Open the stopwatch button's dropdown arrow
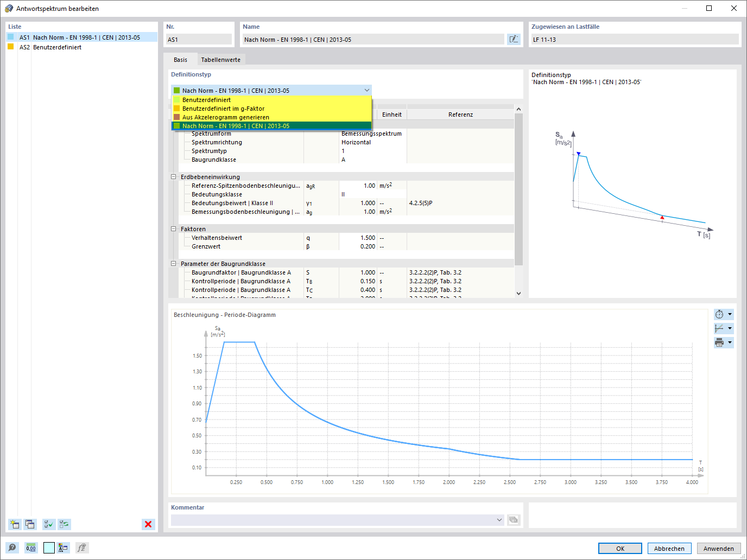The height and width of the screenshot is (560, 747). pyautogui.click(x=730, y=314)
